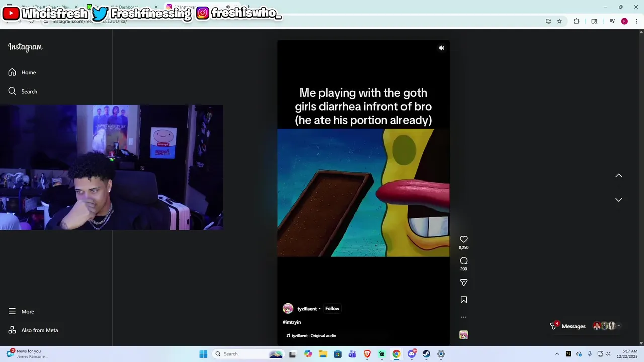Open the #imtryin hashtag
644x362 pixels.
pyautogui.click(x=292, y=322)
